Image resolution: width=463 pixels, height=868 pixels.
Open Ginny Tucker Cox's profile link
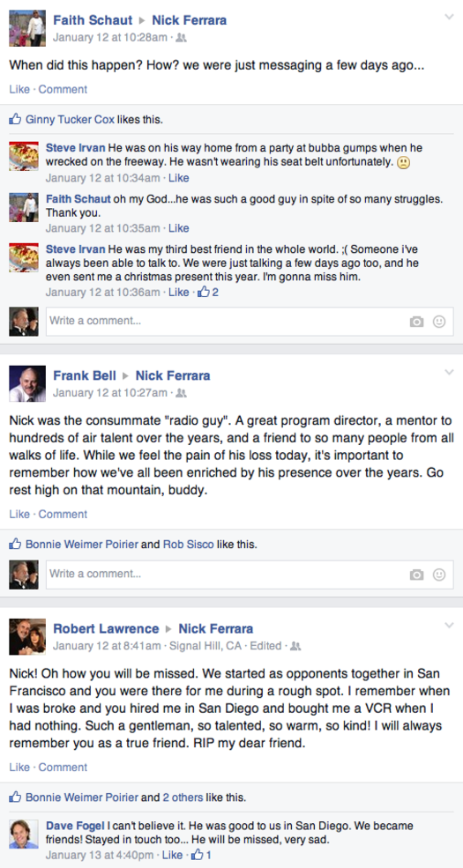(70, 119)
